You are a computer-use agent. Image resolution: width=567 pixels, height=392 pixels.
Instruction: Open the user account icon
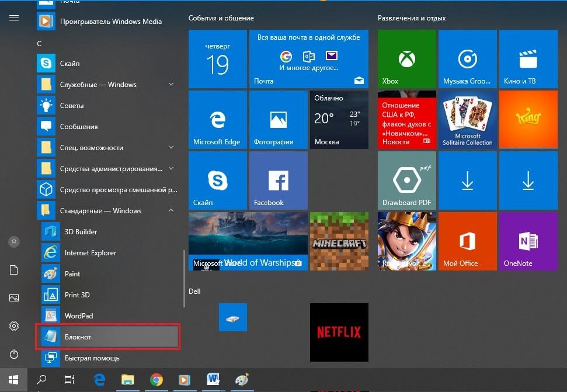click(14, 242)
